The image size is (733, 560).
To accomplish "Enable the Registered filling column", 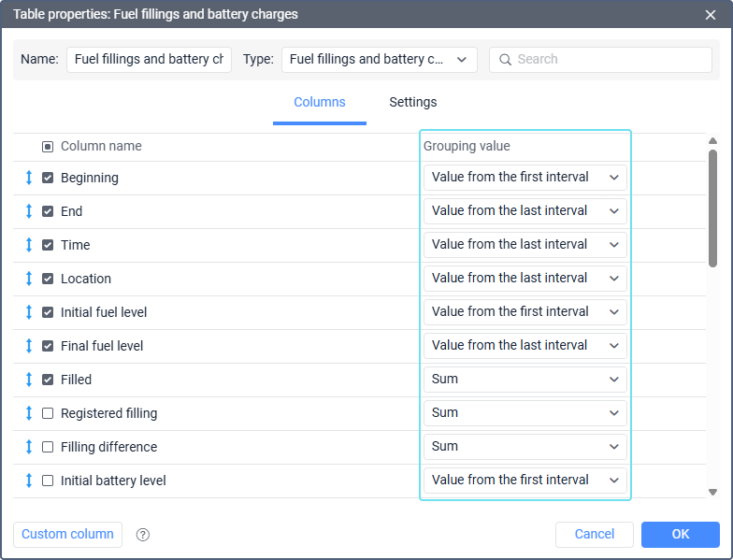I will [x=48, y=413].
